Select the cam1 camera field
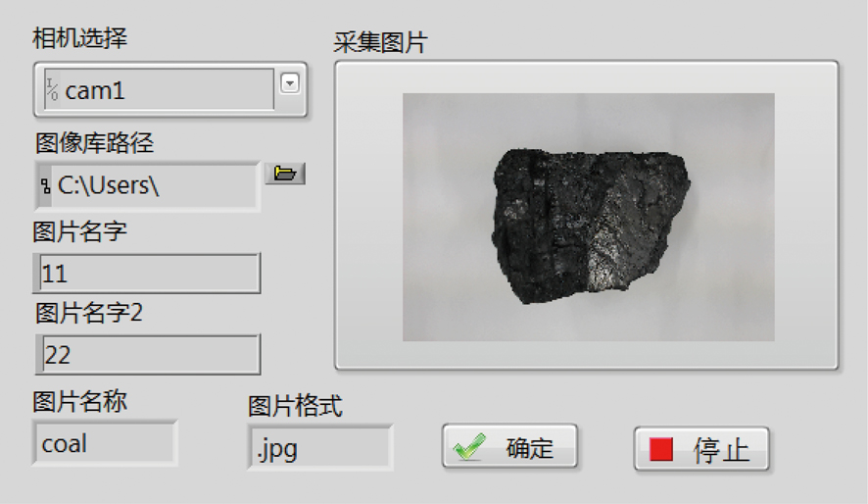Viewport: 868px width, 504px height. pyautogui.click(x=160, y=90)
